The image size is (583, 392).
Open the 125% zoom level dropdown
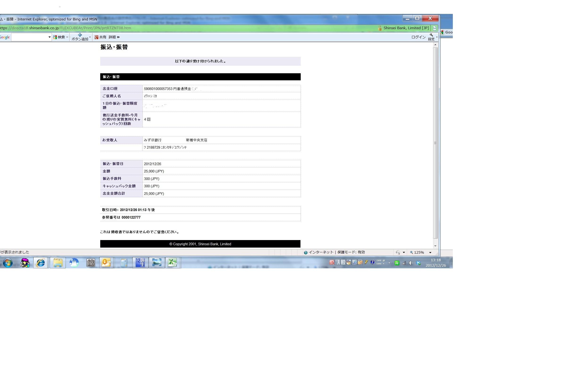coord(430,253)
